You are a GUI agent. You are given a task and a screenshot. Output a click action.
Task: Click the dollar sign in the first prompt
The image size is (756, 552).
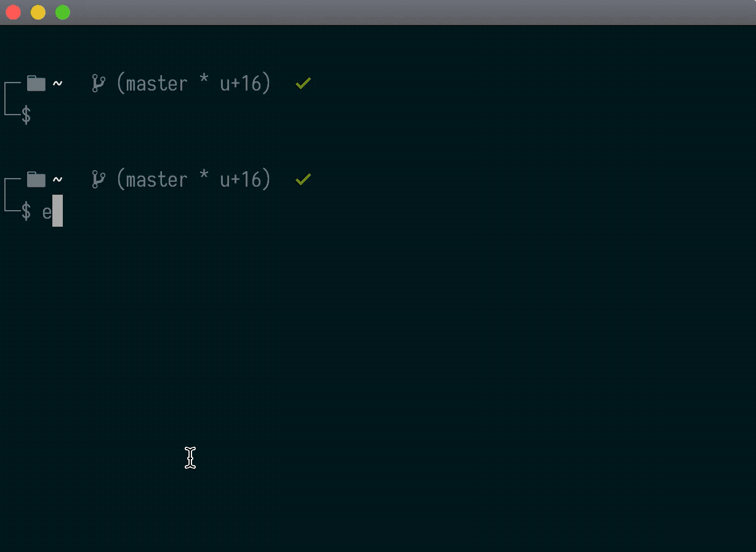coord(26,115)
